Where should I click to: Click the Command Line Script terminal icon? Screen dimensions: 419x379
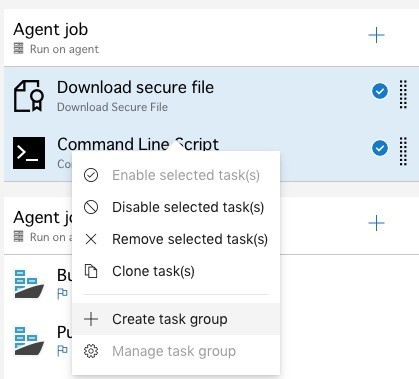(29, 153)
